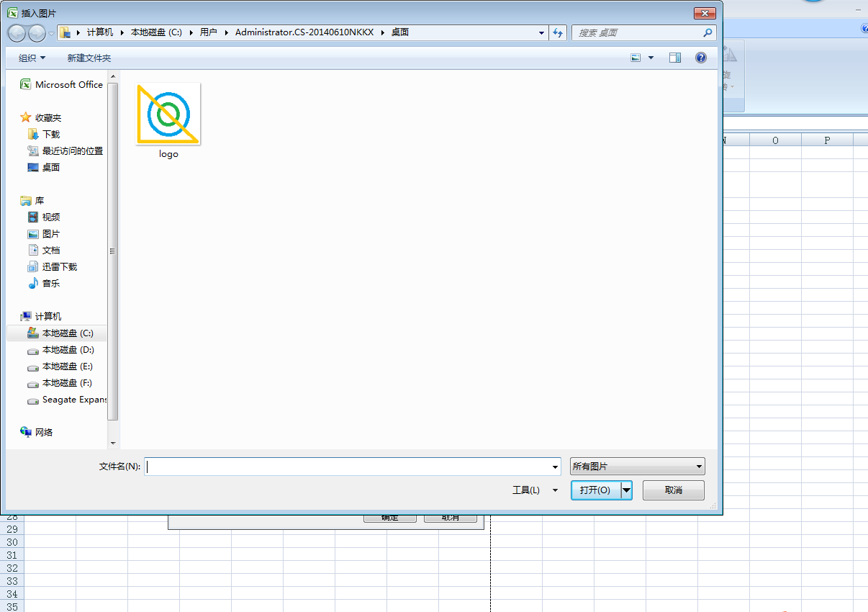Open the 组织 dropdown menu
Image resolution: width=868 pixels, height=612 pixels.
32,58
